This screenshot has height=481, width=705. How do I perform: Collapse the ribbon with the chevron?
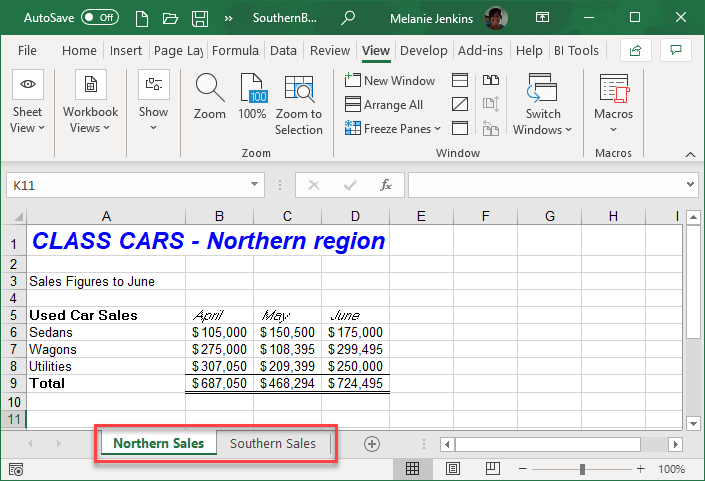(x=690, y=154)
